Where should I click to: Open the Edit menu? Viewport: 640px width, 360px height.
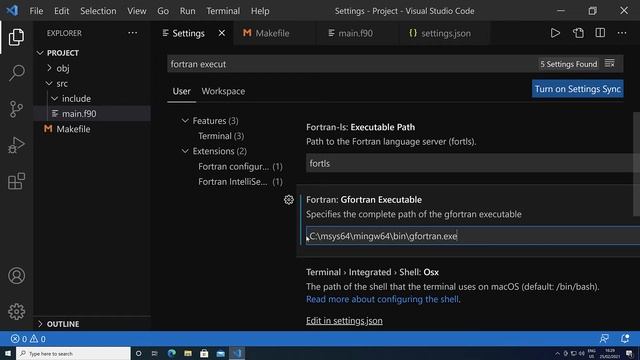tap(61, 11)
